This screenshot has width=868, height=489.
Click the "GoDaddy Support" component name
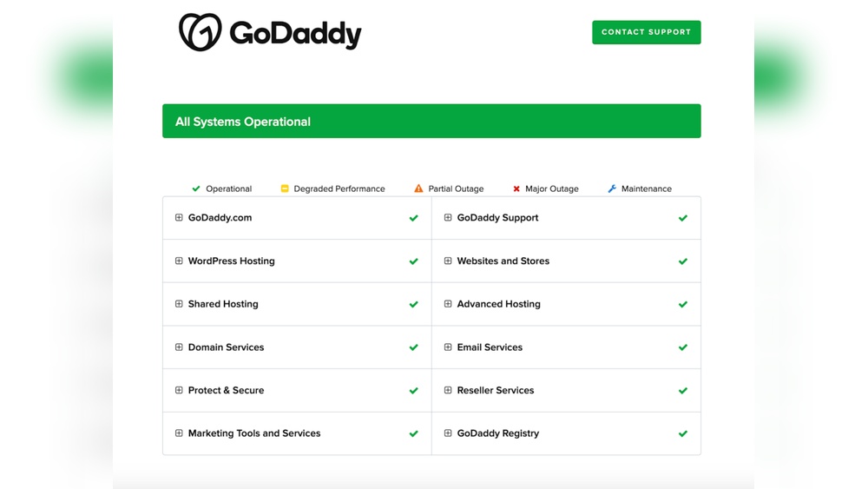tap(497, 218)
